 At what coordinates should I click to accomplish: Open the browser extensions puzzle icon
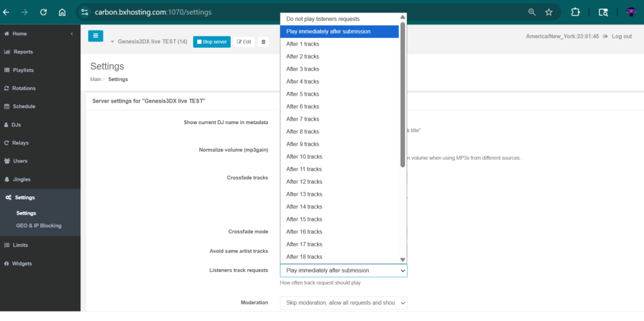click(x=575, y=12)
